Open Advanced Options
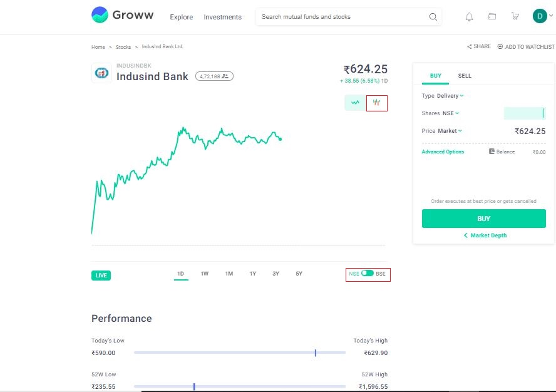Image resolution: width=556 pixels, height=392 pixels. 443,152
